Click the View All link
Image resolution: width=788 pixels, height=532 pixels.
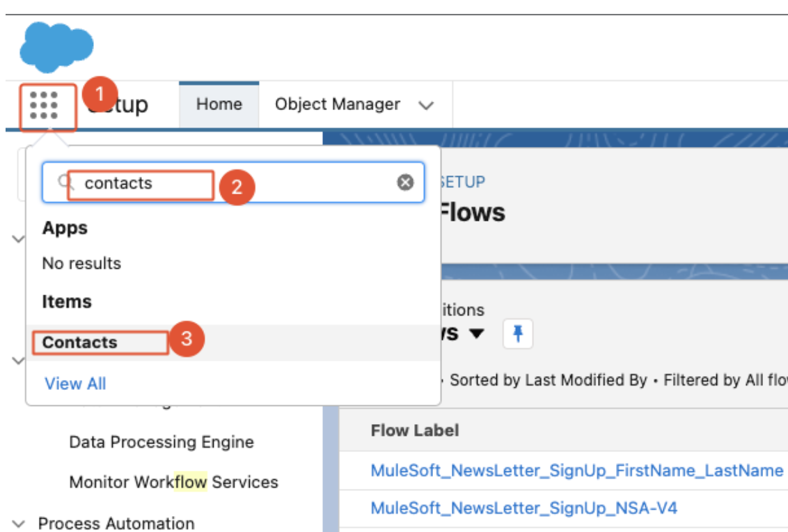pos(75,384)
